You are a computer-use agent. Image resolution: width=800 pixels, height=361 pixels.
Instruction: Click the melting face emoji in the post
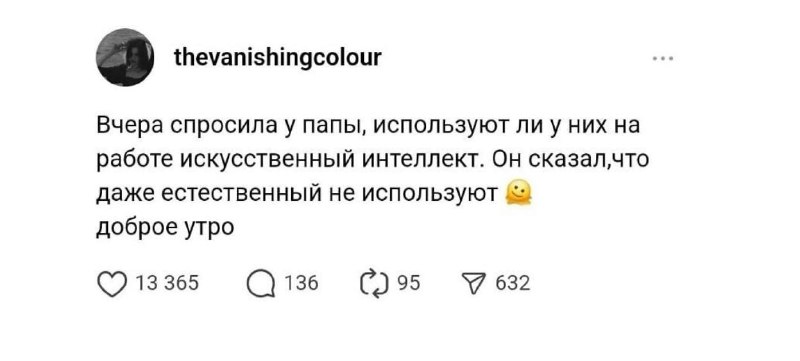(x=518, y=194)
